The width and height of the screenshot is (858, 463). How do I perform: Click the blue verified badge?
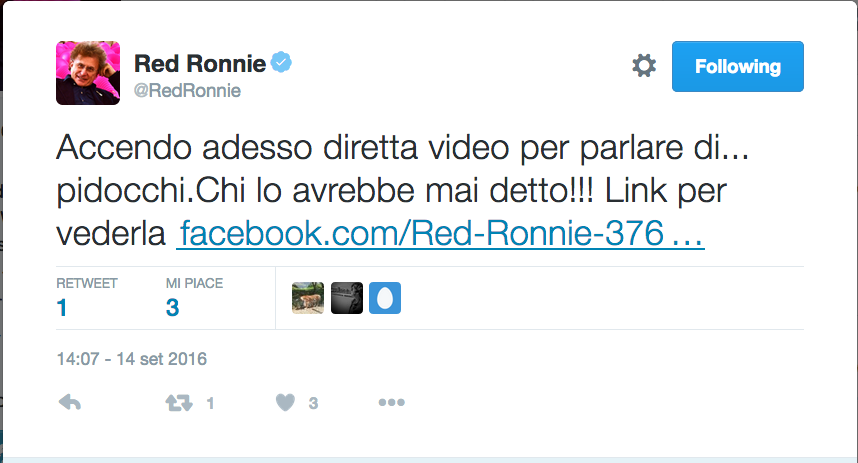[283, 64]
